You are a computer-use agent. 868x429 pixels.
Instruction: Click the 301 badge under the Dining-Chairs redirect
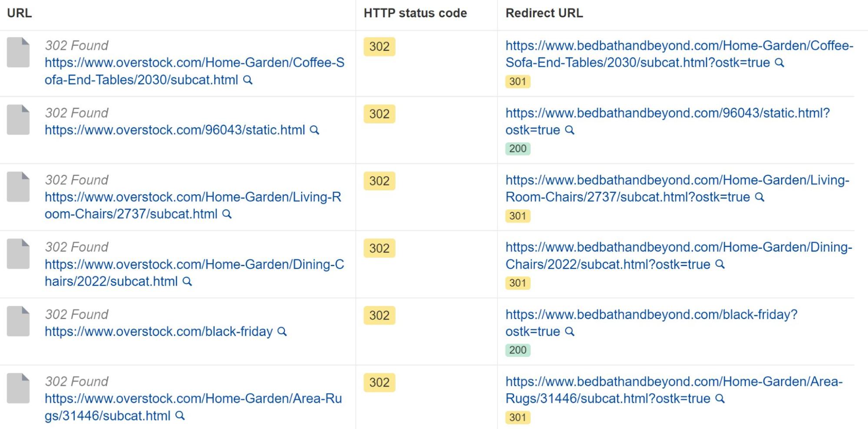518,282
